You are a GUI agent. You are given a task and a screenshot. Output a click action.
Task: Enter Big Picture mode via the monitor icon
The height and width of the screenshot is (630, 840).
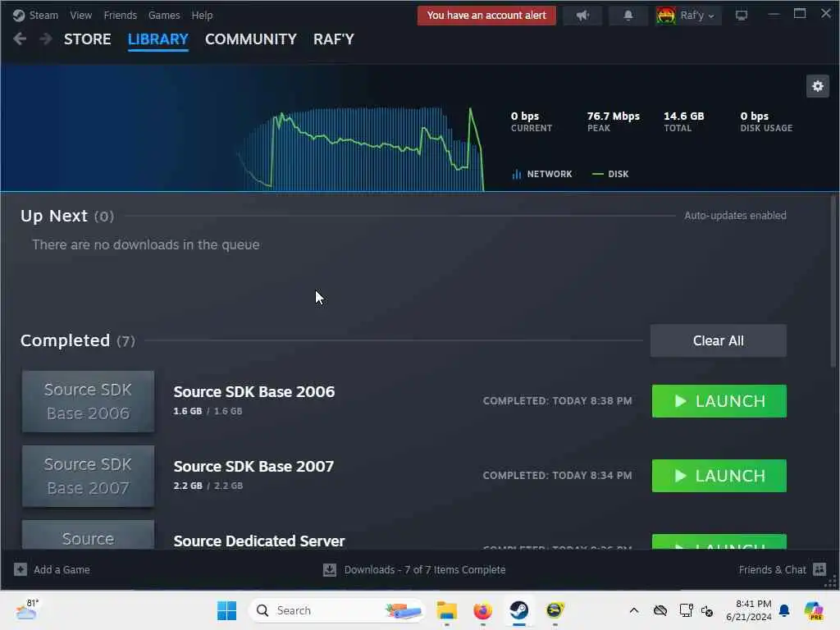click(x=742, y=15)
